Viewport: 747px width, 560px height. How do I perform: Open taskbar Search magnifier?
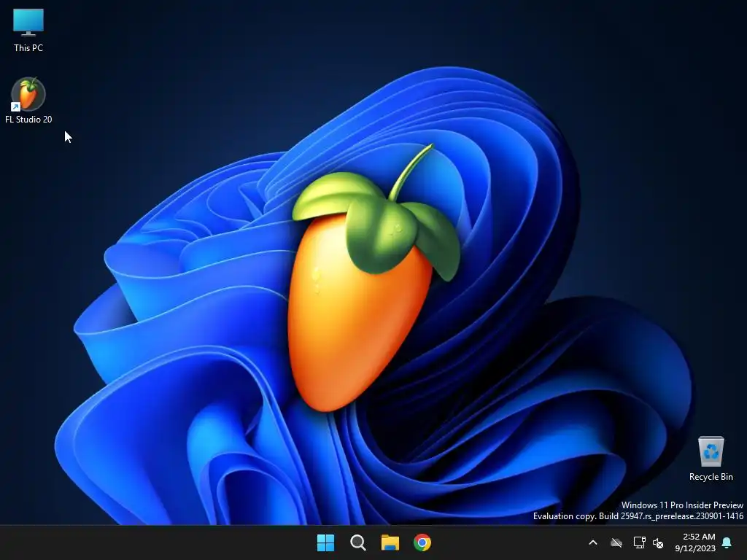(x=357, y=542)
